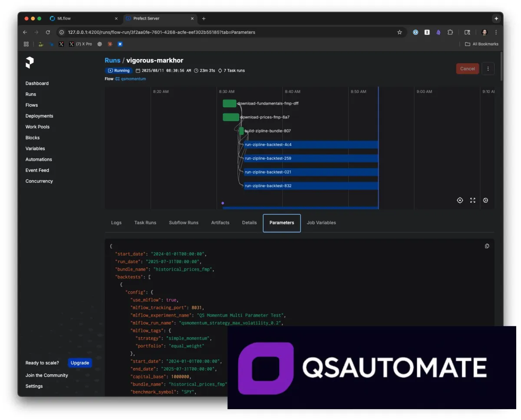Open the X bookmark icon
This screenshot has width=521, height=420.
click(x=61, y=44)
